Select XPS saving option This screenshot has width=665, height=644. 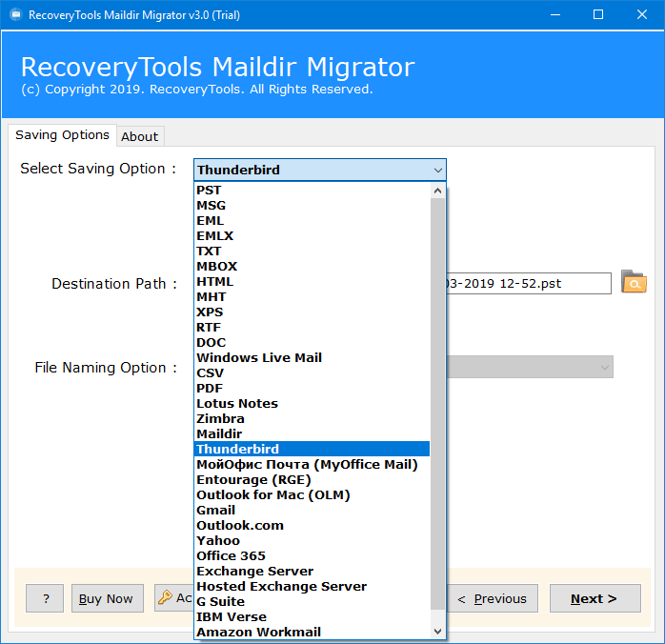312,312
